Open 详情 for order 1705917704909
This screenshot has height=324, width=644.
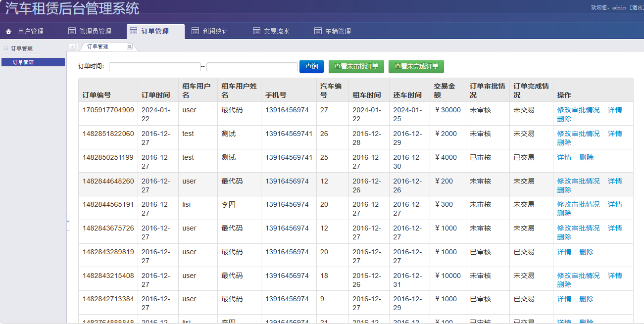(615, 110)
